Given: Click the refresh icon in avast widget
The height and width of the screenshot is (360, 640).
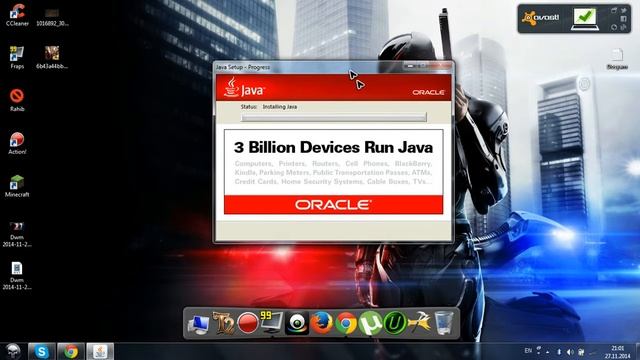Looking at the screenshot, I should pyautogui.click(x=614, y=27).
